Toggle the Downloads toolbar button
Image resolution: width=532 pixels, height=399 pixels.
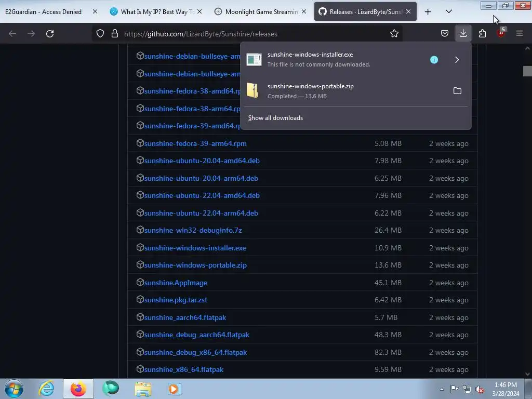463,33
